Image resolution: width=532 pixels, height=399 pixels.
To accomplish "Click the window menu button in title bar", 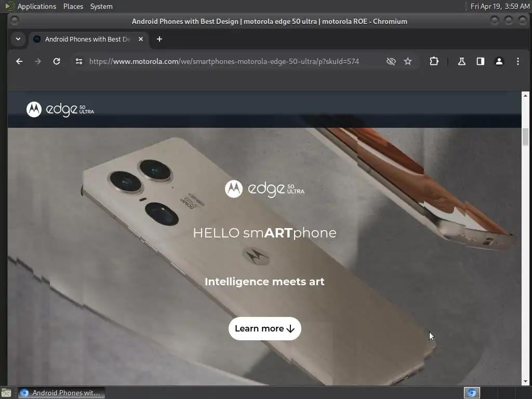I will (15, 21).
